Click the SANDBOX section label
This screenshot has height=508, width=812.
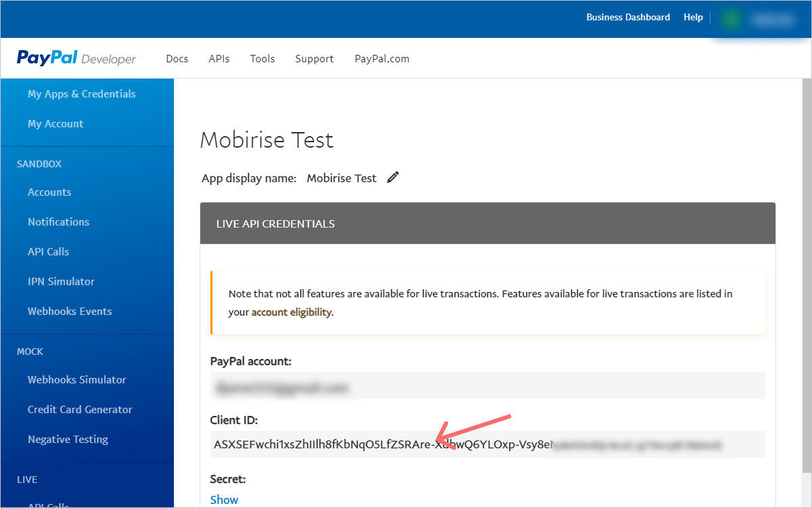pos(39,164)
